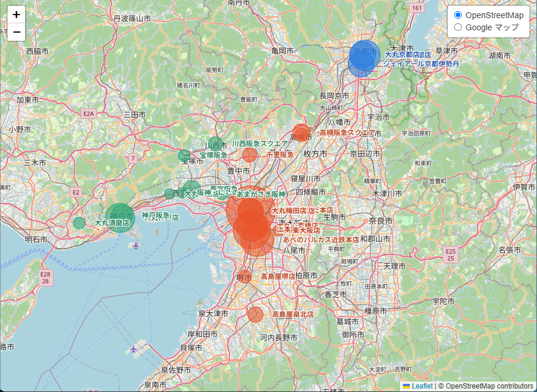
Task: Click the large green circle over 神戸市
Action: click(120, 218)
